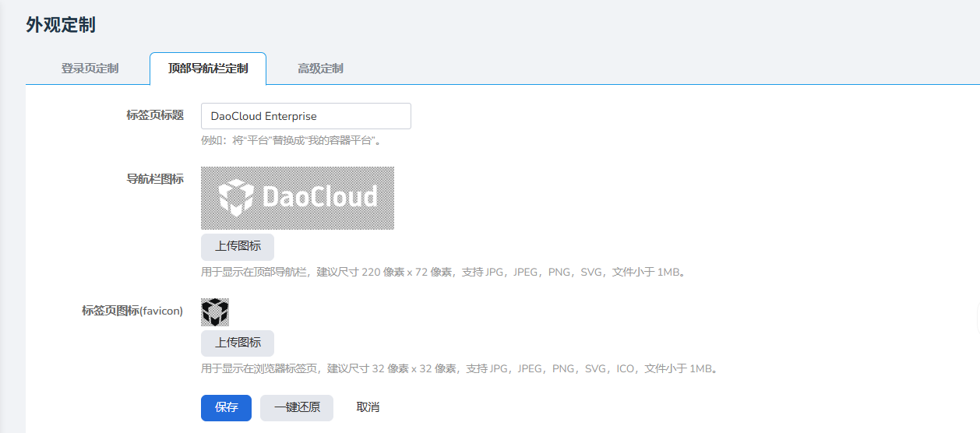
Task: Save changes with the 保存 button
Action: (x=226, y=407)
